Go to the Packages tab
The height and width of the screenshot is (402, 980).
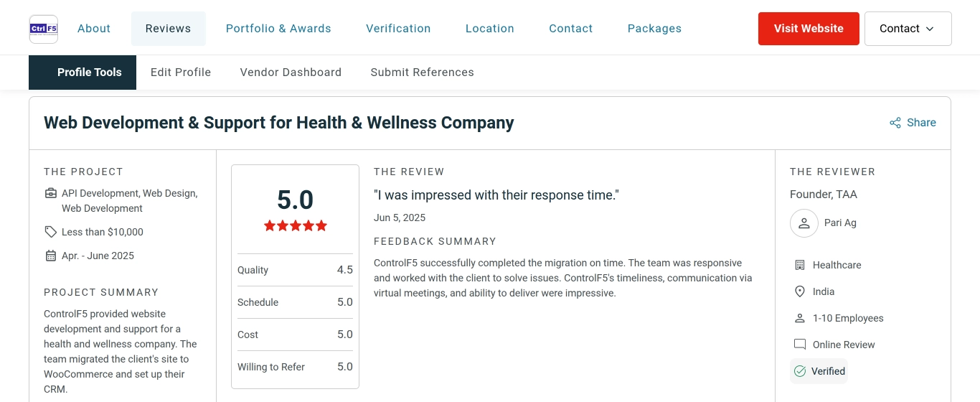[654, 29]
